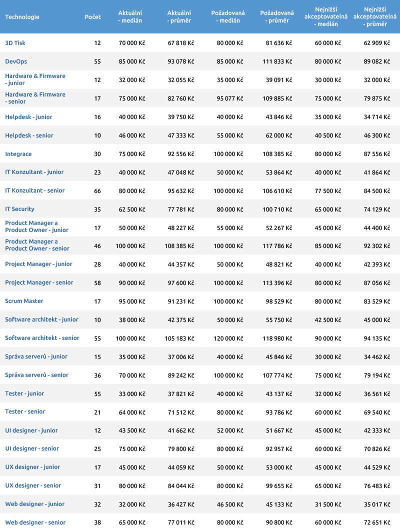400x532 pixels.
Task: Open IT Konzultant - senior link
Action: (35, 190)
